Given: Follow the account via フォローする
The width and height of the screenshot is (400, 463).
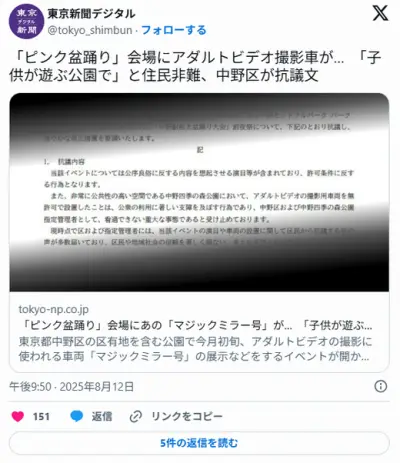Looking at the screenshot, I should 174,30.
